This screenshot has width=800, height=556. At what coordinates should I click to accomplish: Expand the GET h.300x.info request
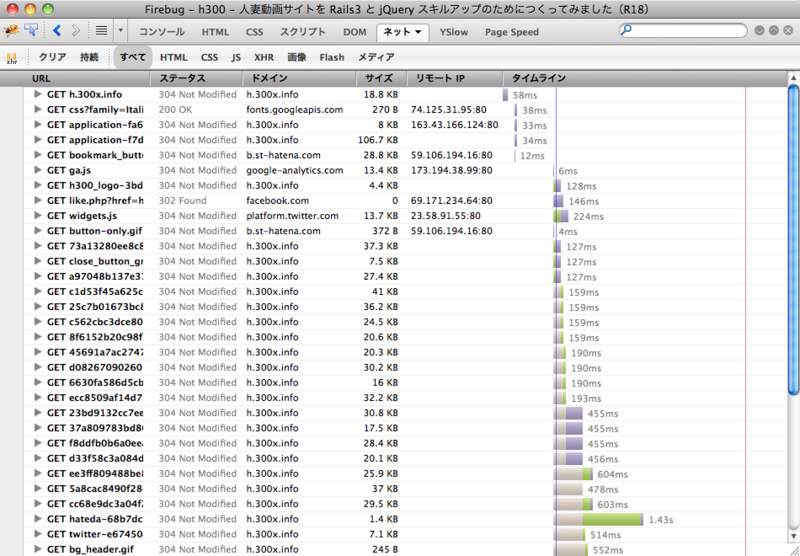pos(38,94)
